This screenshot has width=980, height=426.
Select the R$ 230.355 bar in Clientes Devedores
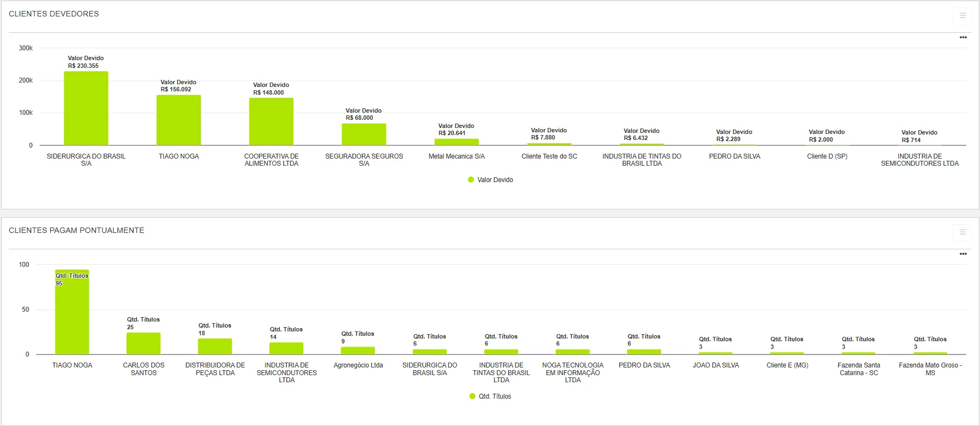86,108
